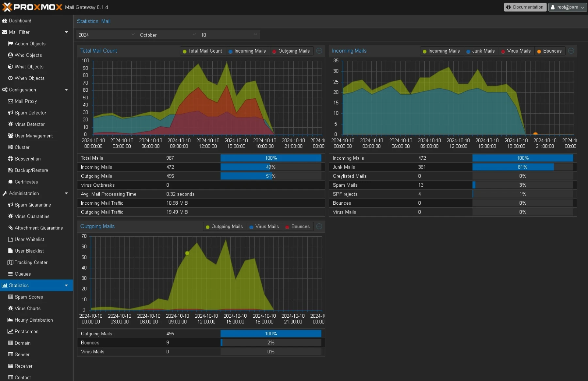Click the Hourly Distribution chart icon
This screenshot has height=381, width=588.
10,320
